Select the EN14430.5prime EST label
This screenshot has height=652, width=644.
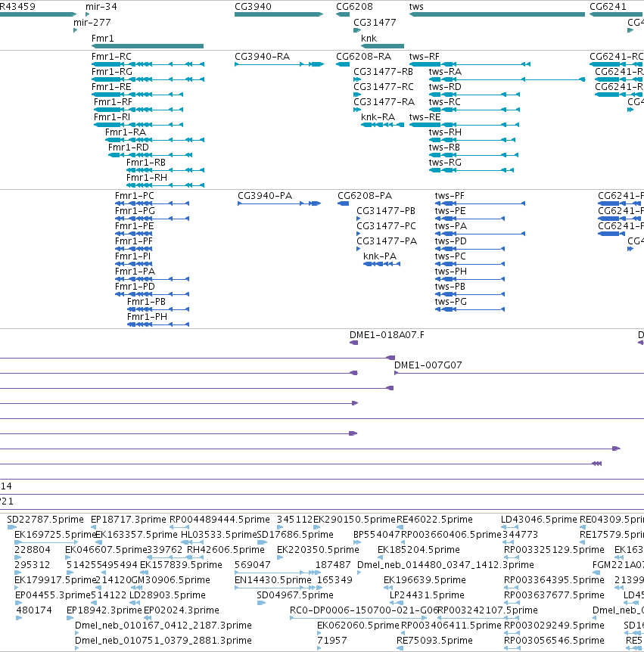click(x=273, y=580)
